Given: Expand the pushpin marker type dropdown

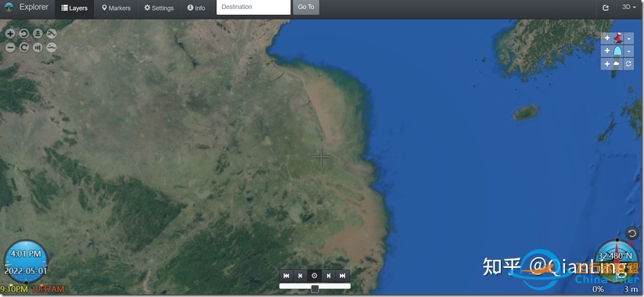Looking at the screenshot, I should point(629,39).
